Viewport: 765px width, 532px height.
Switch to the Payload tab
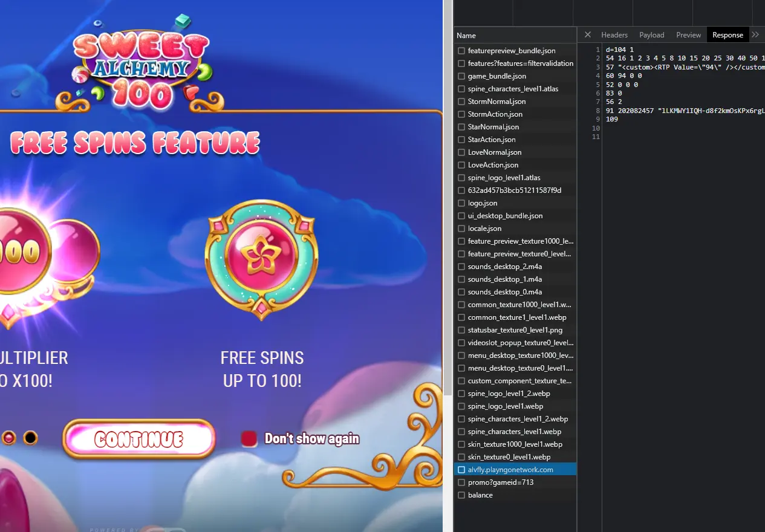652,35
